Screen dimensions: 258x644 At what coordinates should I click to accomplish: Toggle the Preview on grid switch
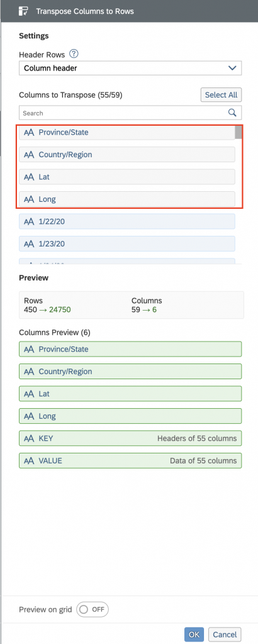click(x=93, y=609)
